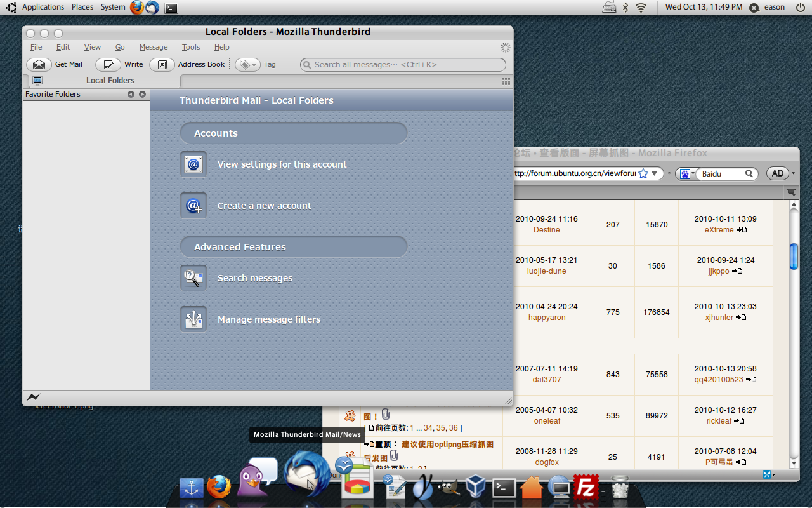
Task: Open the System menu in top panel
Action: coord(113,7)
